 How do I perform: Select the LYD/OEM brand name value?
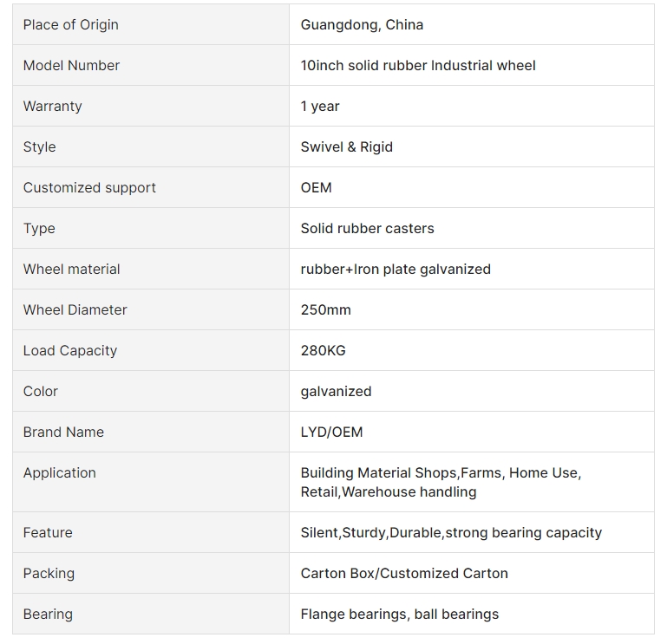tap(331, 433)
